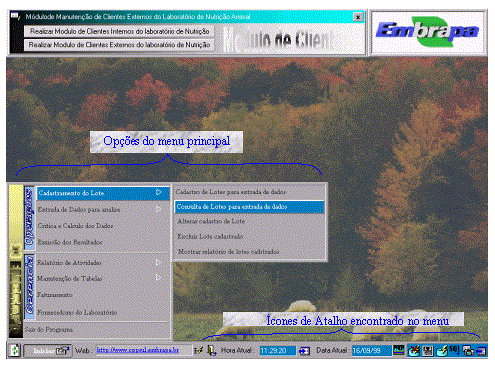Choose Alterar cadastro de Lote
This screenshot has height=367, width=495.
(211, 221)
